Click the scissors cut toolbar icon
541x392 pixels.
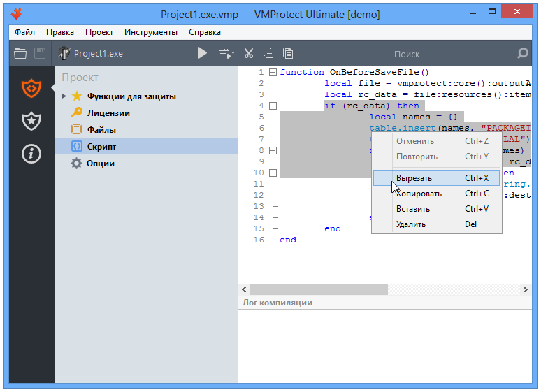click(249, 53)
